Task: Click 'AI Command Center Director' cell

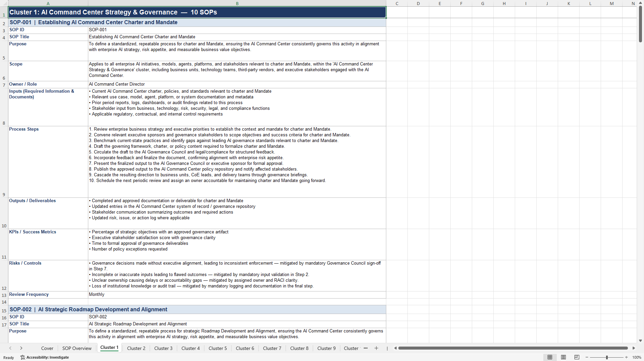Action: 237,84
